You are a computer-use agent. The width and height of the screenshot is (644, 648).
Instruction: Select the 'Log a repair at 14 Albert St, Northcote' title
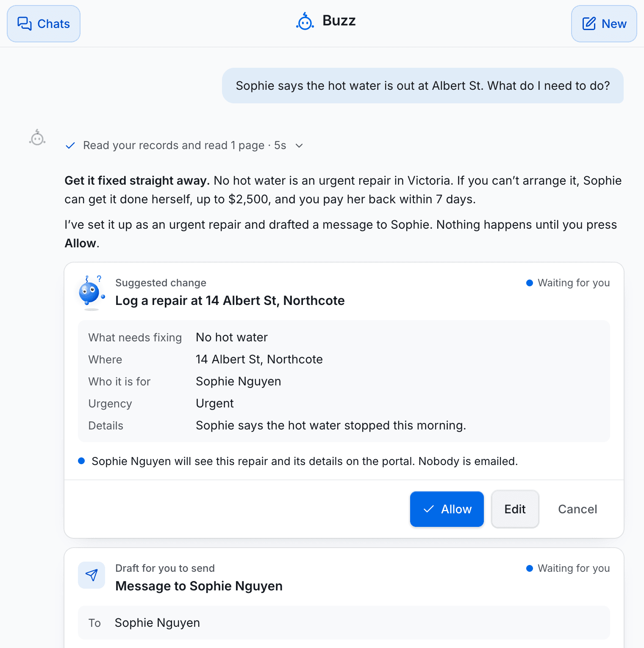230,301
